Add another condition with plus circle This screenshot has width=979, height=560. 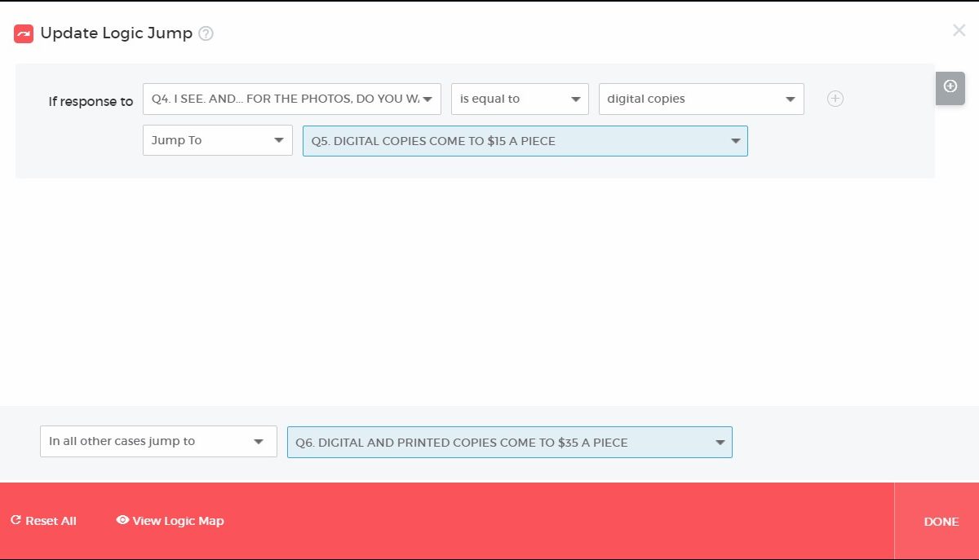coord(835,99)
